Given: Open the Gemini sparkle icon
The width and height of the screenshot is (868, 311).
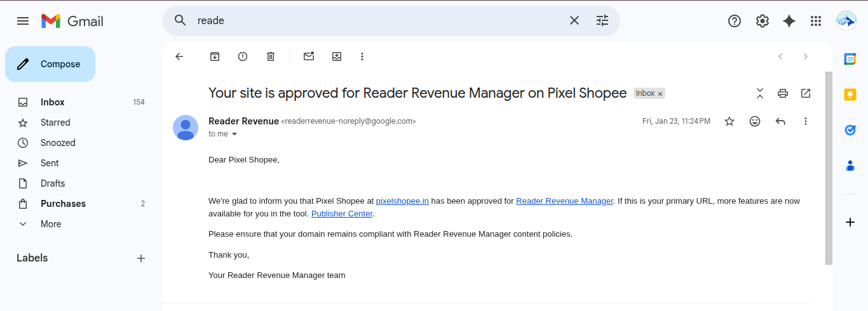Looking at the screenshot, I should point(789,21).
